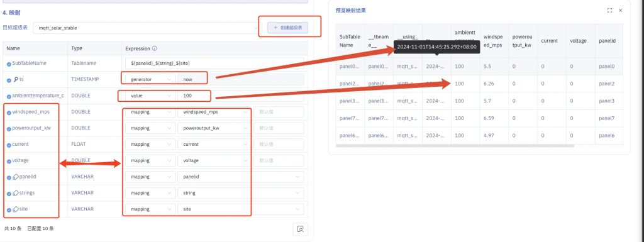Open the site source field dropdown
This screenshot has width=644, height=242.
click(241, 209)
